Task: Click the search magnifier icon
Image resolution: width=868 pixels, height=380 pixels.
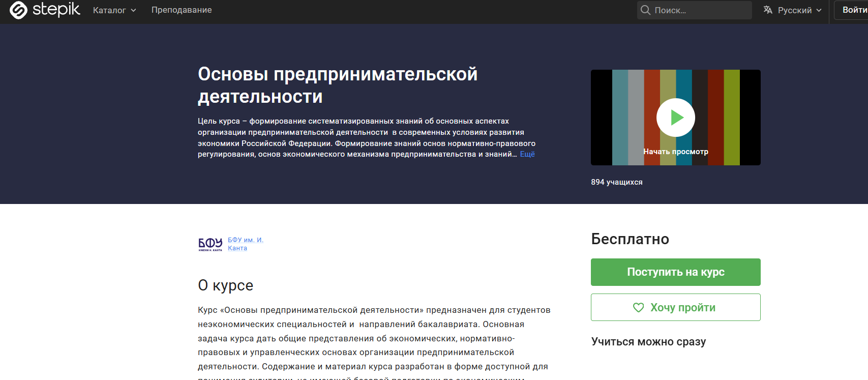Action: [645, 10]
